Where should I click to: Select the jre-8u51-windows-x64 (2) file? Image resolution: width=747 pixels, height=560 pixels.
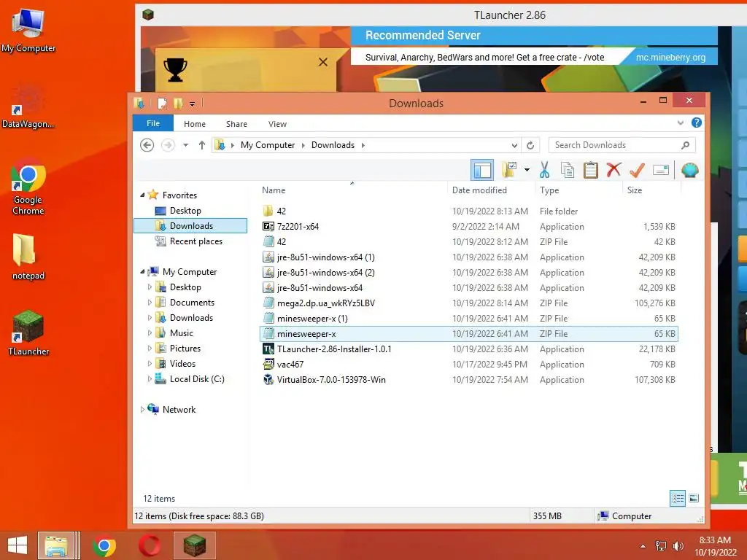(x=469, y=273)
